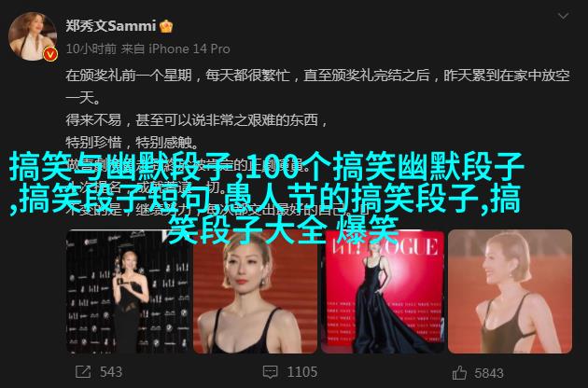Click the 10小时前 timestamp link

91,48
